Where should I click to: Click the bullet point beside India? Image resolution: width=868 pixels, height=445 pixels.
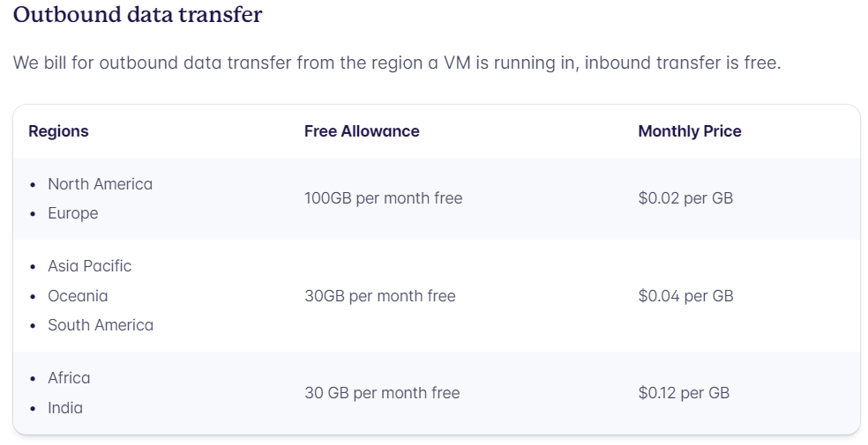point(34,409)
